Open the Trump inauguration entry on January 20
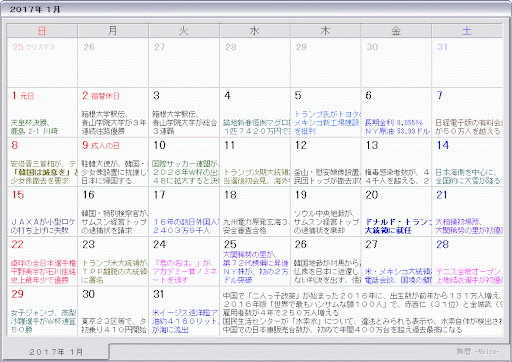Viewport: 512px width, 362px height. coord(397,226)
